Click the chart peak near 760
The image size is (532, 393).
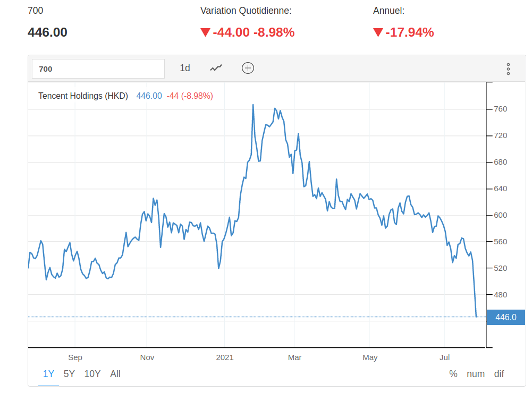tap(253, 105)
